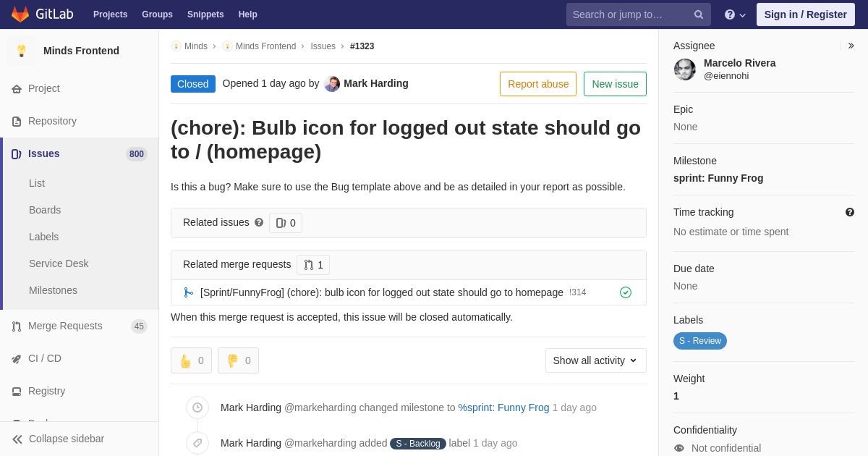Open Milestones in sidebar
Image resolution: width=868 pixels, height=456 pixels.
[53, 290]
